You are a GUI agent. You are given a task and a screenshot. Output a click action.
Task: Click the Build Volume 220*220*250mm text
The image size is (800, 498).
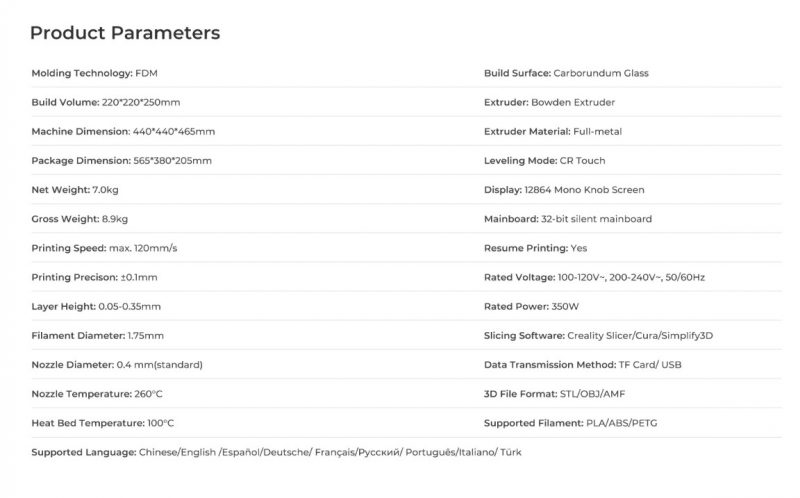point(106,102)
